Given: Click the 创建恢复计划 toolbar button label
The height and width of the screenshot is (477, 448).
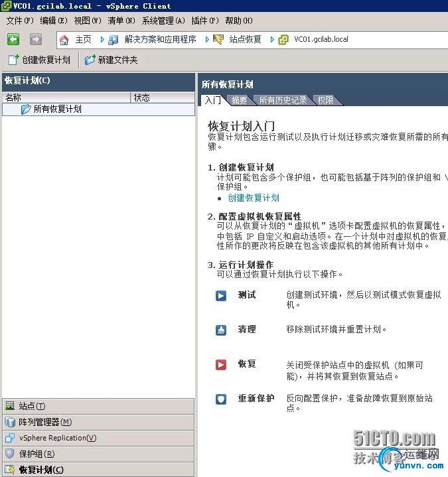Looking at the screenshot, I should tap(46, 60).
